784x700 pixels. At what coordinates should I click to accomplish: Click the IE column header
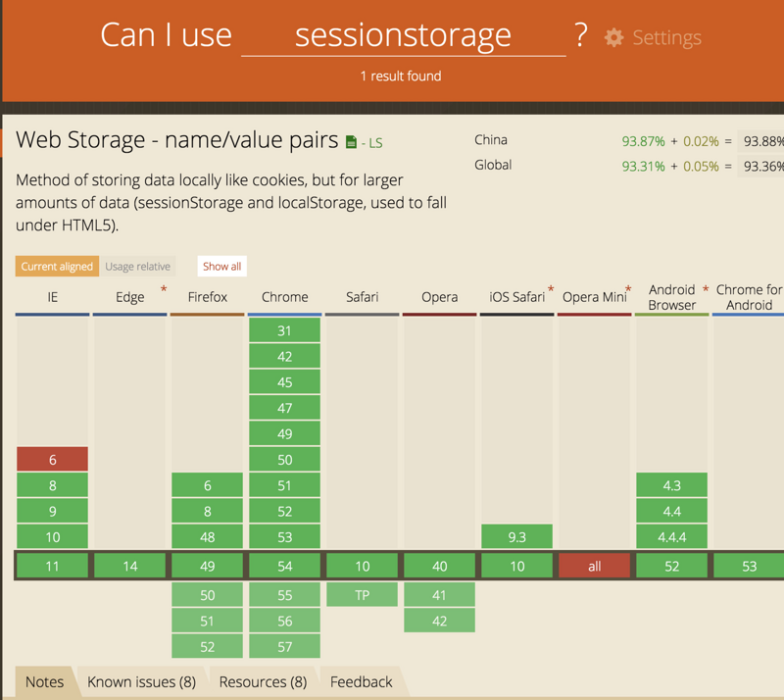[x=53, y=297]
